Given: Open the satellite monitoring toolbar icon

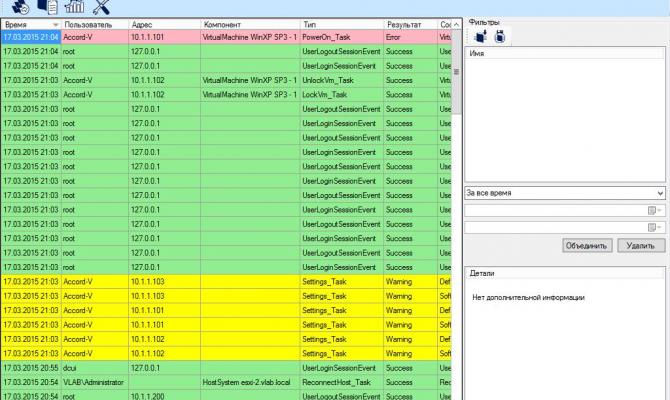Looking at the screenshot, I should click(20, 6).
